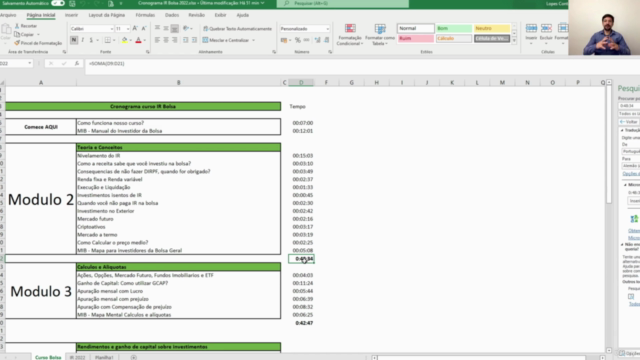Open the Layout da Página tab
Screen dimensions: 640x360
tap(107, 15)
